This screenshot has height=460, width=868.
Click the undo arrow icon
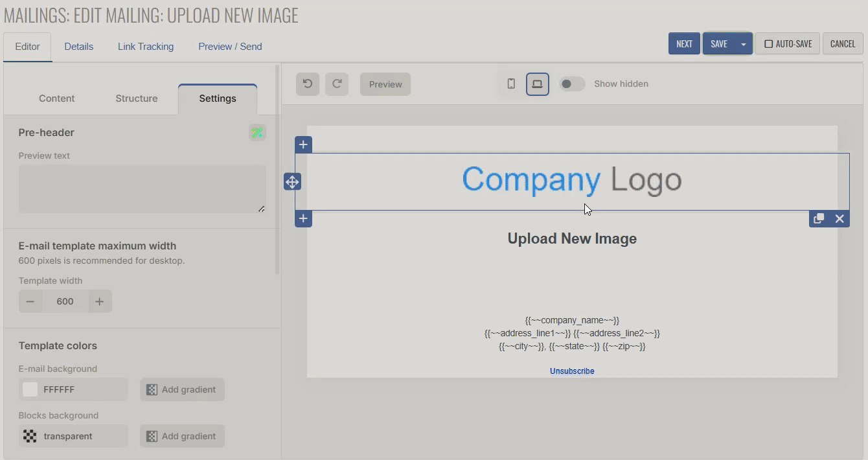tap(308, 84)
